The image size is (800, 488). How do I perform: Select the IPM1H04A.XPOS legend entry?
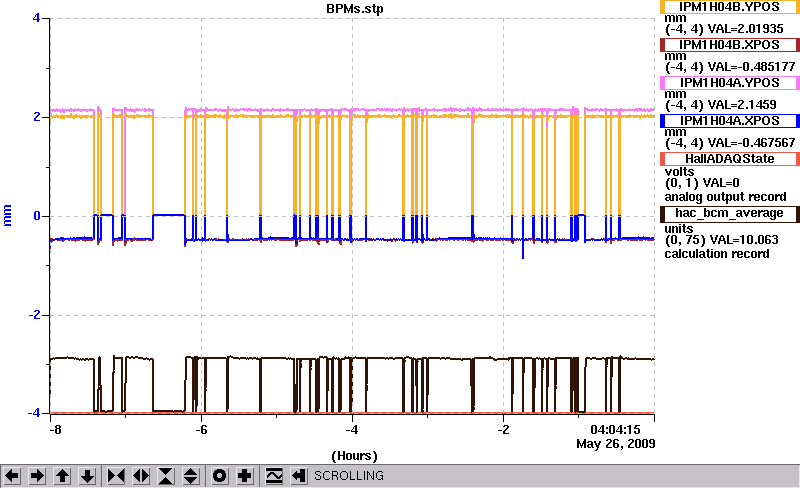coord(730,121)
